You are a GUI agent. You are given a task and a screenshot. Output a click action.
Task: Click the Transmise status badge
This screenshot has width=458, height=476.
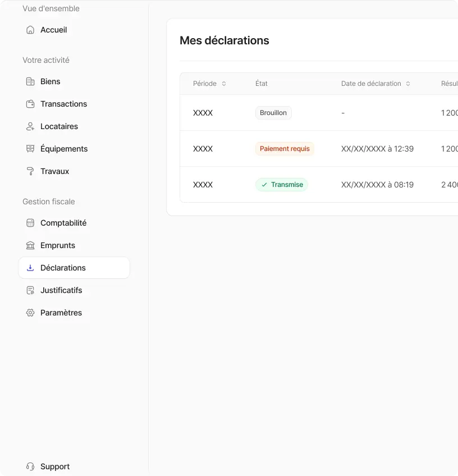tap(281, 184)
